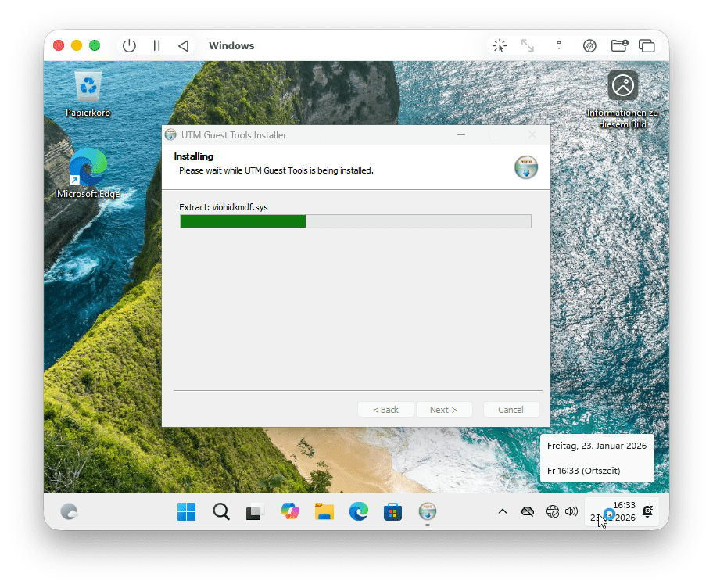
Task: Click the Next button in the installer
Action: click(x=442, y=410)
